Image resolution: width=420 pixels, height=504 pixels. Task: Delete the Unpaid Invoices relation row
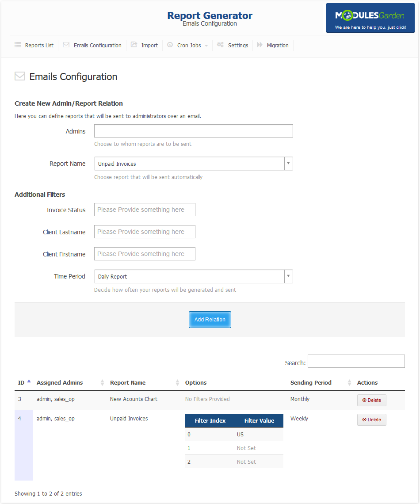coord(371,420)
